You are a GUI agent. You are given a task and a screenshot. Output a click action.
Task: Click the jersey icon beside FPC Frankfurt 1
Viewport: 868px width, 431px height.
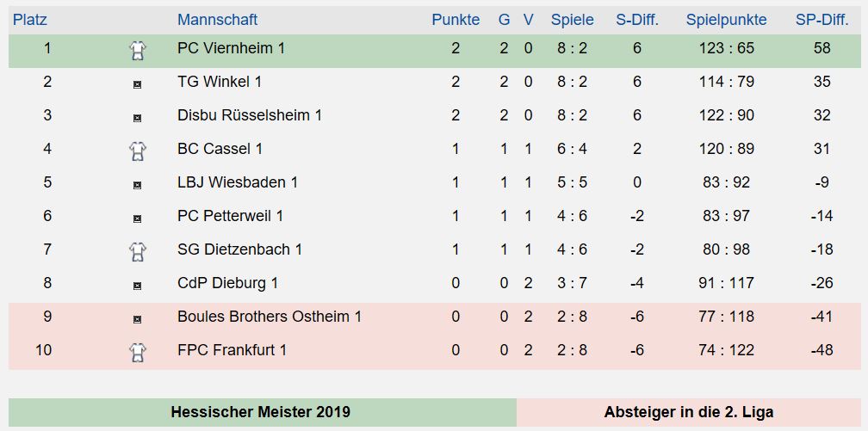coord(137,353)
